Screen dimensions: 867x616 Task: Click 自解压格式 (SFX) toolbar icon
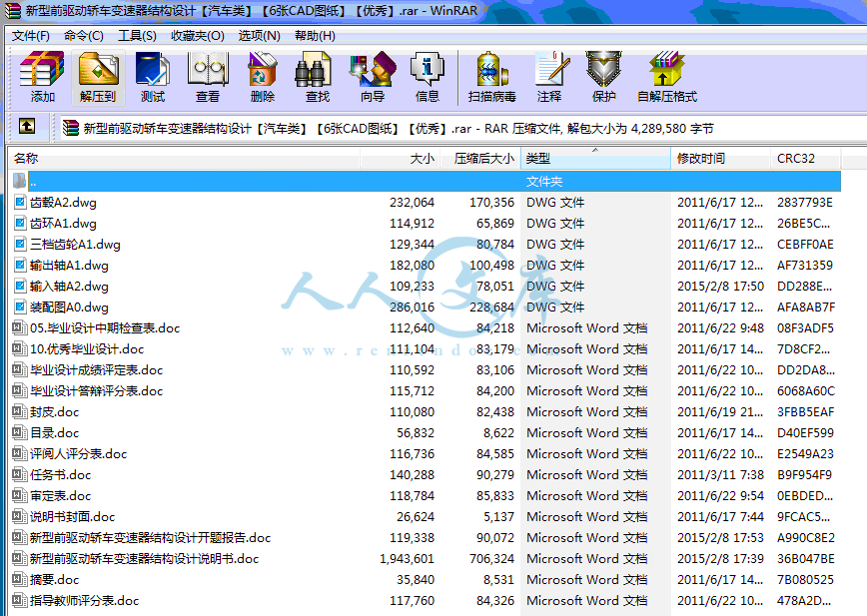point(667,77)
